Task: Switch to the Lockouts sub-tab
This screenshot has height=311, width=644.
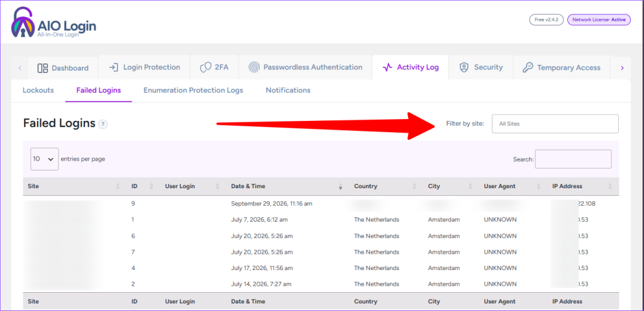Action: click(38, 90)
